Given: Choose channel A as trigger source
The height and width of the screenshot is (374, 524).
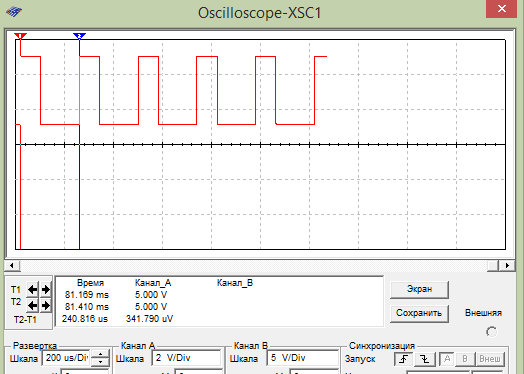Looking at the screenshot, I should (x=447, y=359).
